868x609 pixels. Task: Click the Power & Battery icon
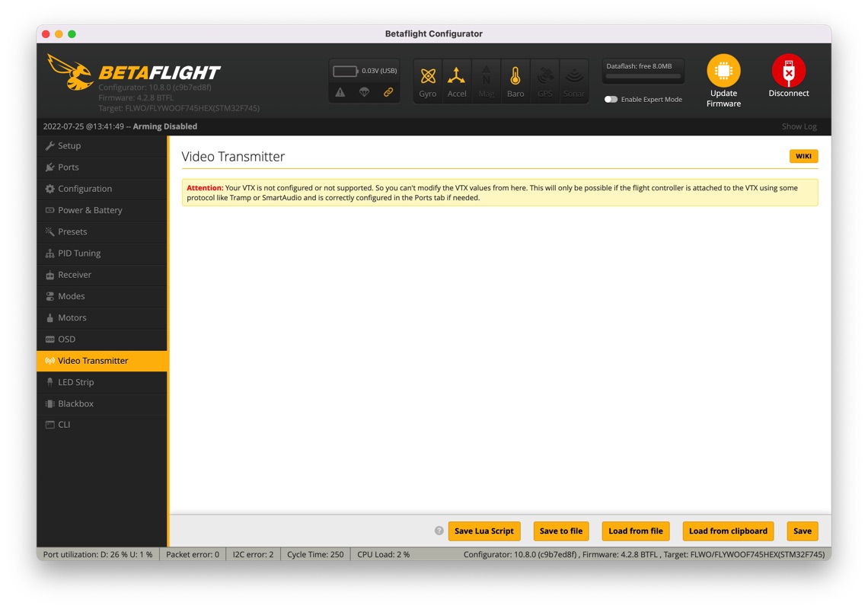click(x=49, y=210)
